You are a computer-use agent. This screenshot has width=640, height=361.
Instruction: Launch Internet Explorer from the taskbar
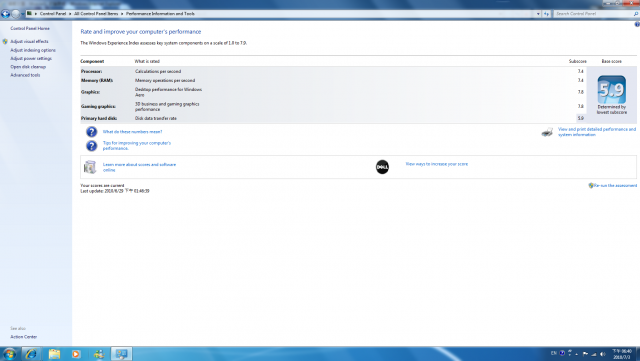(x=31, y=354)
